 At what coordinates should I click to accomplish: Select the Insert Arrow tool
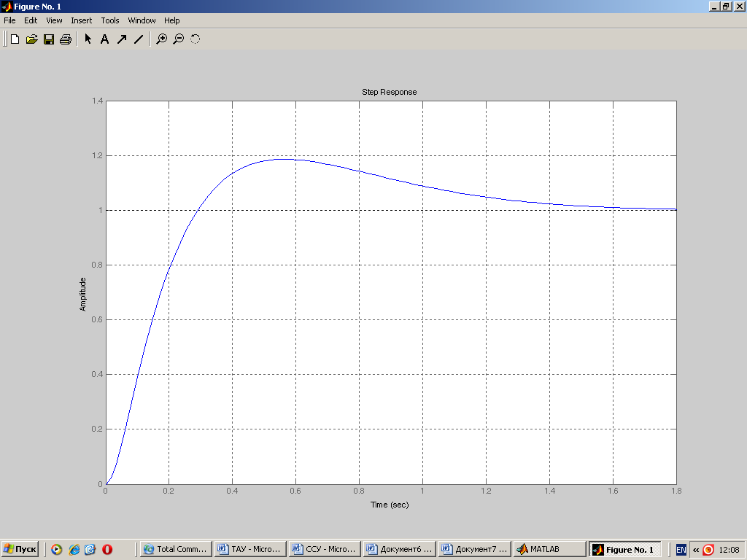(x=122, y=39)
